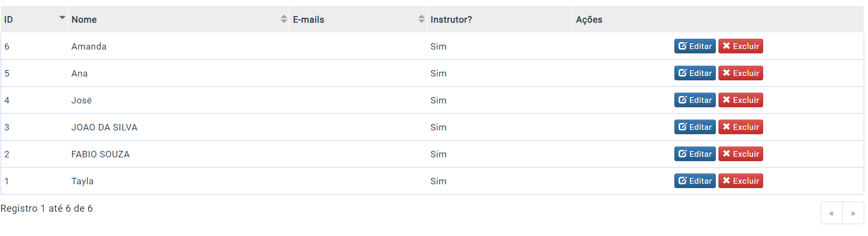Delete JOAO DA SILVA with Excluir
Viewport: 868px width, 236px height.
pos(741,127)
